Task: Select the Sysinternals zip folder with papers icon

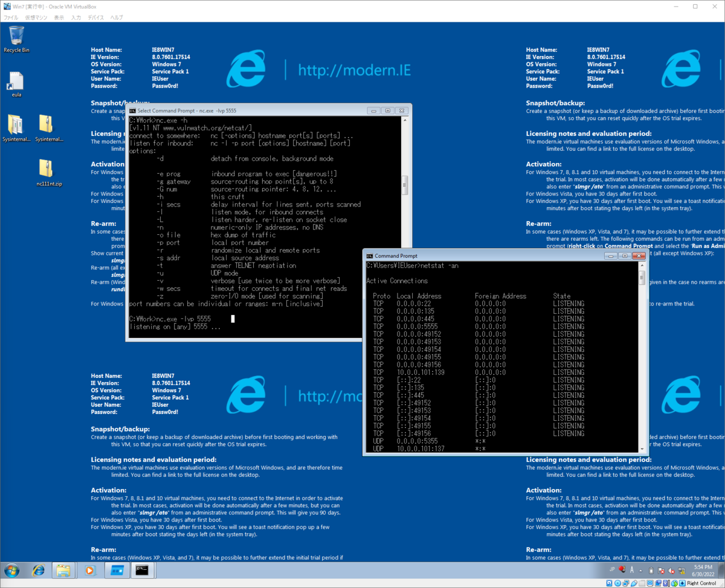Action: pyautogui.click(x=16, y=128)
